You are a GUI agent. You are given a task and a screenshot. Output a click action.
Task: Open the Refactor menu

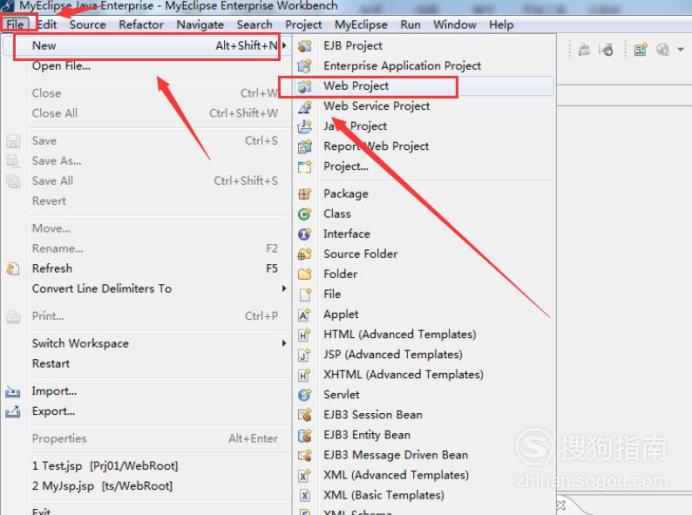click(141, 24)
